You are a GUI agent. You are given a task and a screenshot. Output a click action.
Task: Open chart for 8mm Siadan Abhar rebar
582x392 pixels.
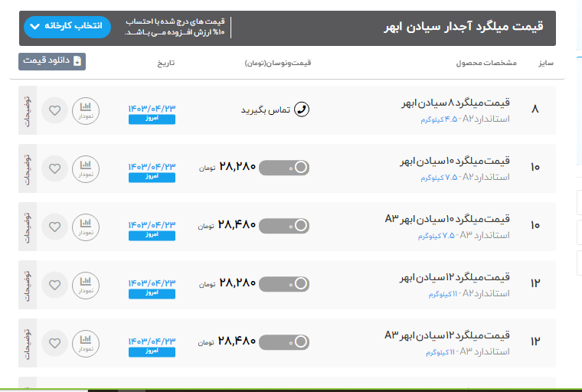click(86, 110)
